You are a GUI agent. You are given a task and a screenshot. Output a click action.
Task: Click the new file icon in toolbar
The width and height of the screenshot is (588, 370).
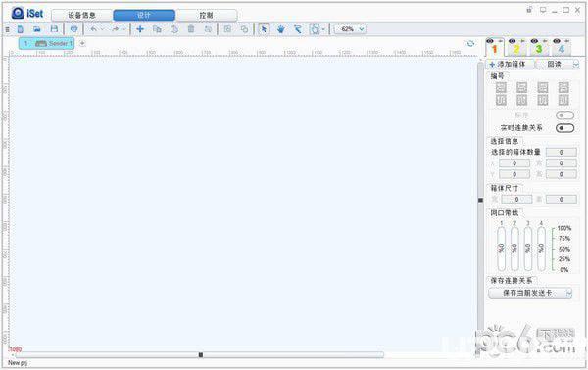click(21, 29)
